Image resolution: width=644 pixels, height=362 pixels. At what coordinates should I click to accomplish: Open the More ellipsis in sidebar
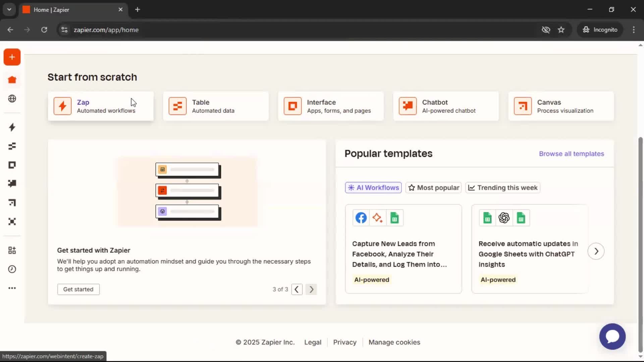(x=12, y=288)
